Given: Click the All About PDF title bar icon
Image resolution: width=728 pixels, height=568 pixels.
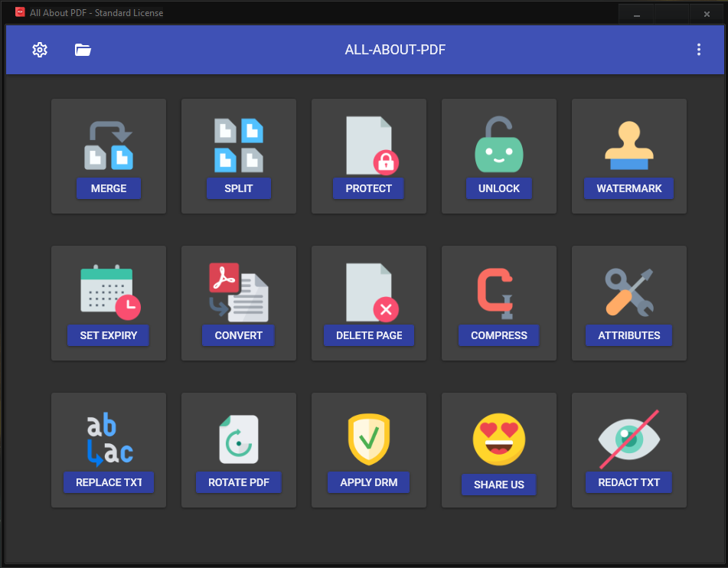Looking at the screenshot, I should coord(20,12).
